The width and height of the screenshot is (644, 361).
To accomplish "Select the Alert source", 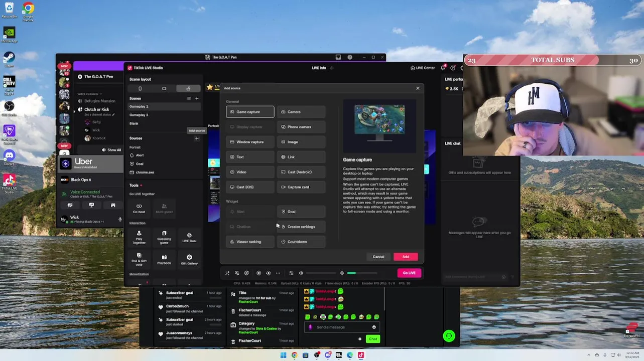I will [x=165, y=155].
